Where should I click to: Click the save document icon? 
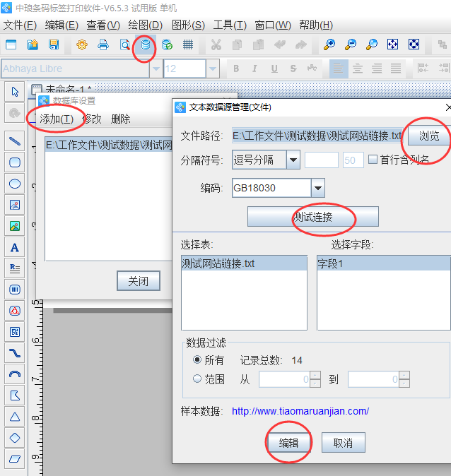(54, 45)
